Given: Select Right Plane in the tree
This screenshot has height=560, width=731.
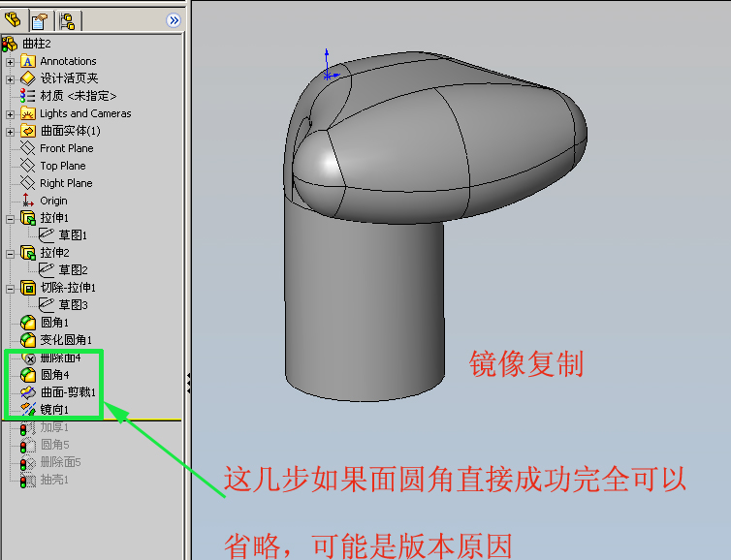Looking at the screenshot, I should point(66,183).
